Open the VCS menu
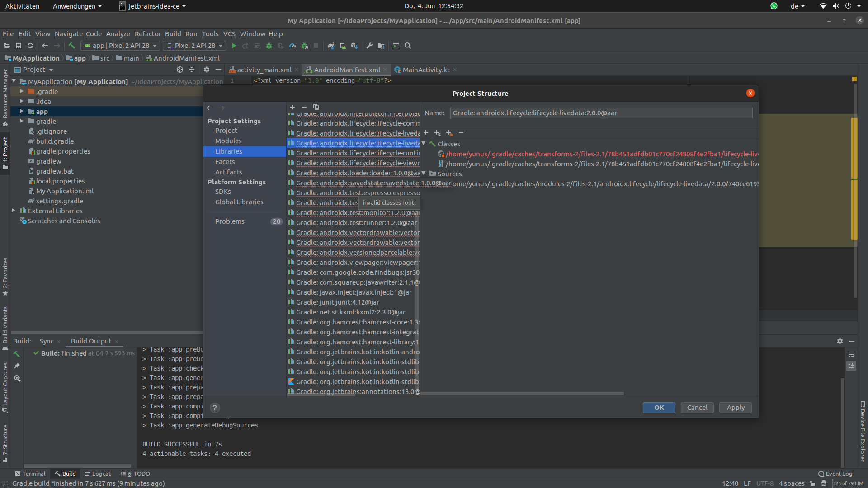 [229, 34]
